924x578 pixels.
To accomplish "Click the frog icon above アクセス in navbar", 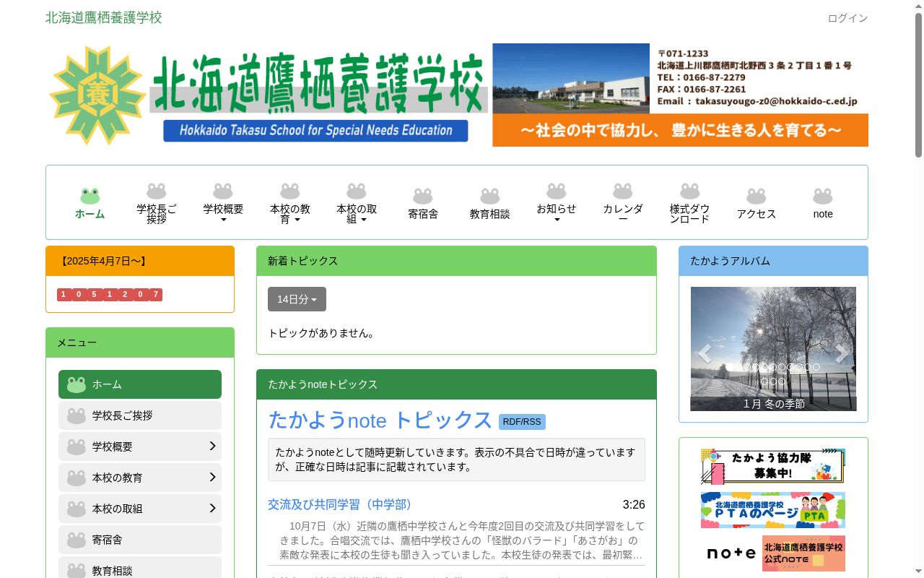I will pyautogui.click(x=757, y=196).
